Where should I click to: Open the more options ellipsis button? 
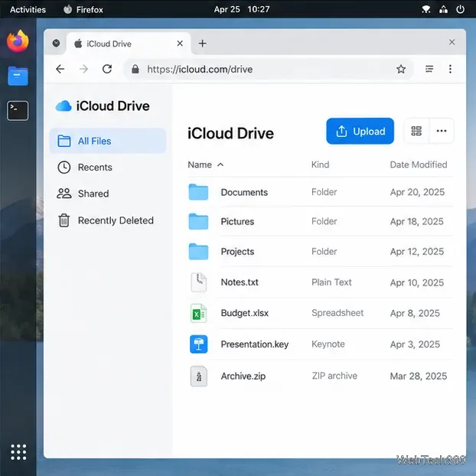(x=442, y=131)
